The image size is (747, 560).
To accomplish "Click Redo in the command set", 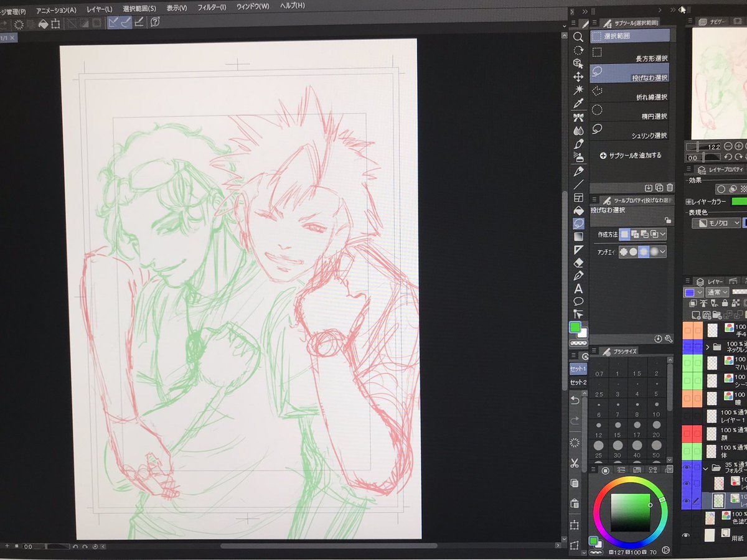I will [x=575, y=421].
